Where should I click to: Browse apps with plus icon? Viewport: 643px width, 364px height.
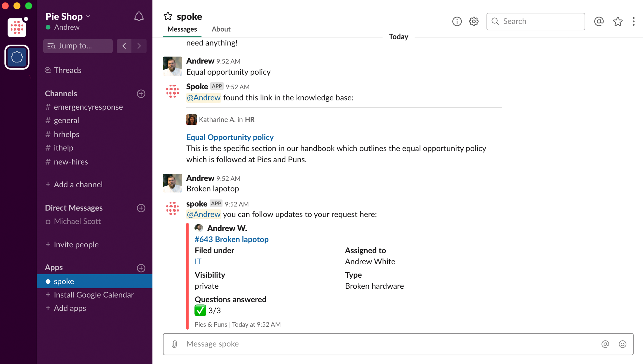pos(141,268)
